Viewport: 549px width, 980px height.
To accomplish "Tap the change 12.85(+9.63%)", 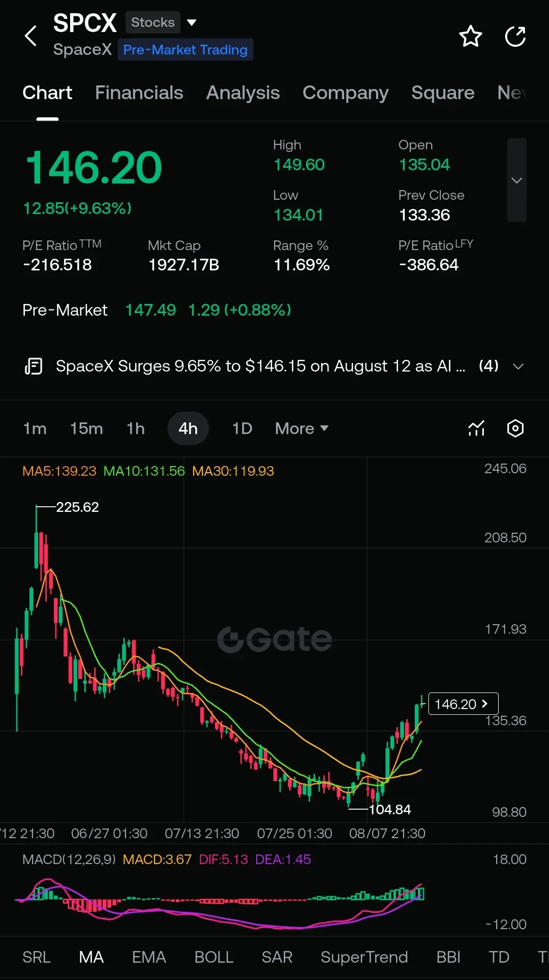I will coord(77,208).
